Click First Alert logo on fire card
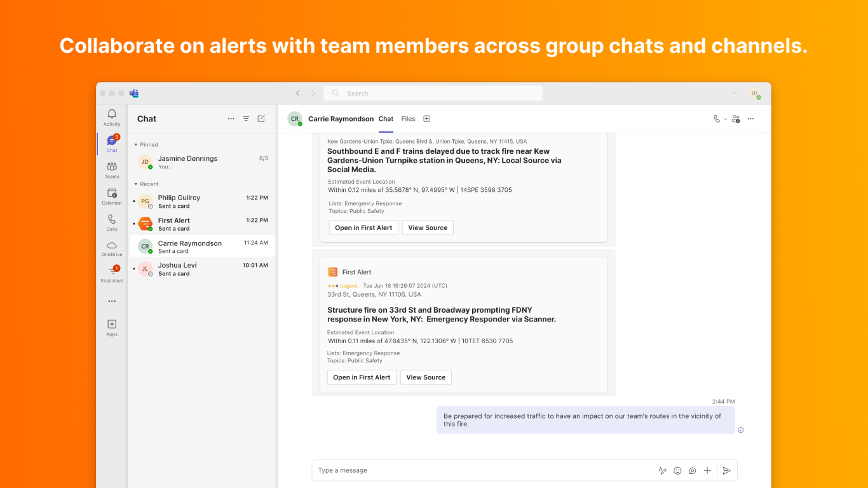 point(332,272)
